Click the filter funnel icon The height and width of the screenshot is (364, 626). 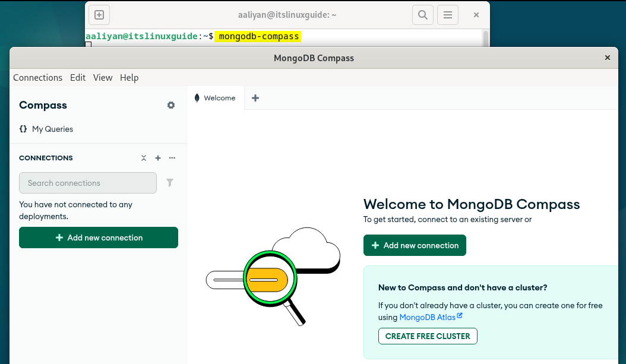pos(170,183)
